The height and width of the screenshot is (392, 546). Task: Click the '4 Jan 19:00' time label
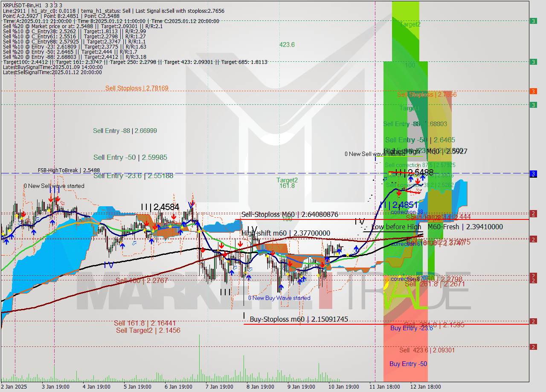click(x=96, y=387)
